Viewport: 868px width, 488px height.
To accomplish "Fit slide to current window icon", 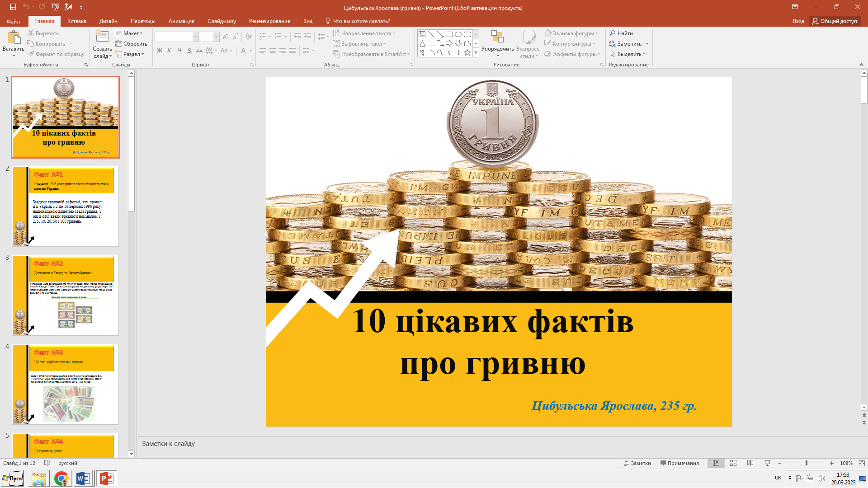I will [862, 463].
